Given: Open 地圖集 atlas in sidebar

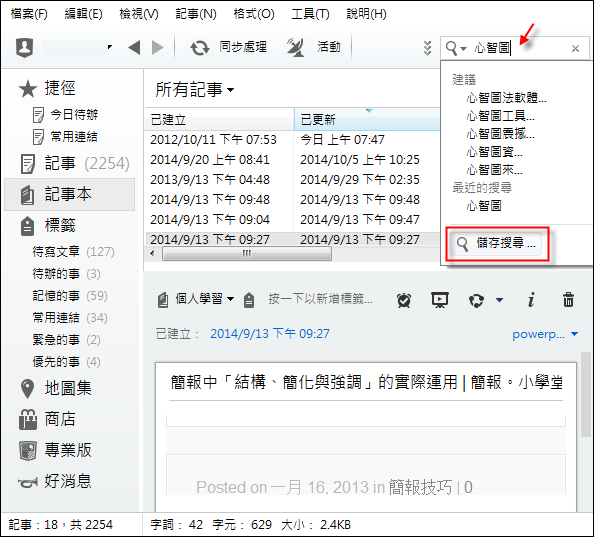Looking at the screenshot, I should point(56,389).
